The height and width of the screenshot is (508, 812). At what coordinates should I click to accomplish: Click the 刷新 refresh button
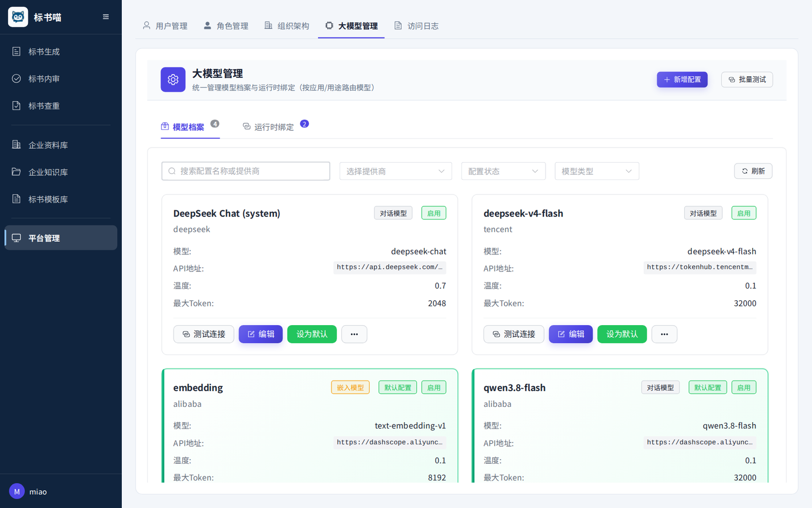(x=753, y=171)
